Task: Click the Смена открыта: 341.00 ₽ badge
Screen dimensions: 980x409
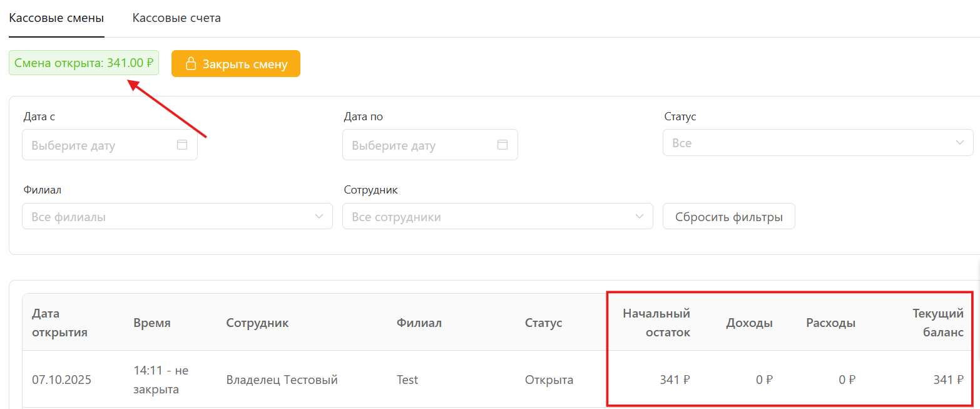Action: click(84, 63)
